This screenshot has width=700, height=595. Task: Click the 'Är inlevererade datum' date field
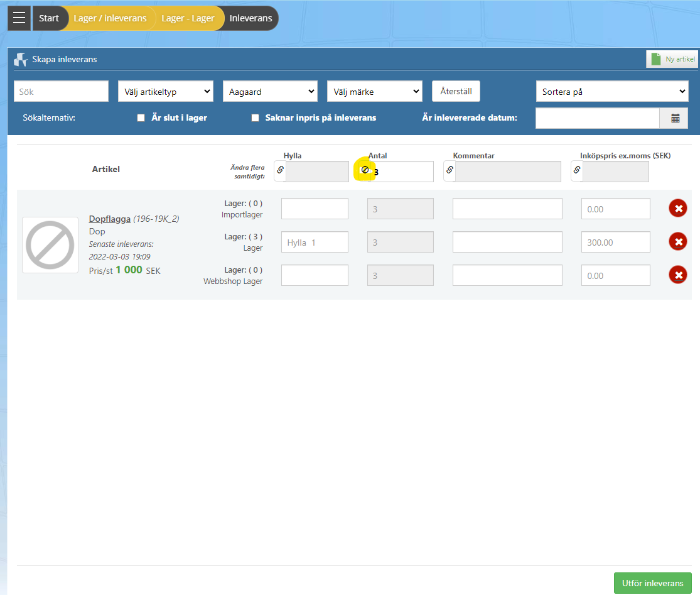pos(598,118)
